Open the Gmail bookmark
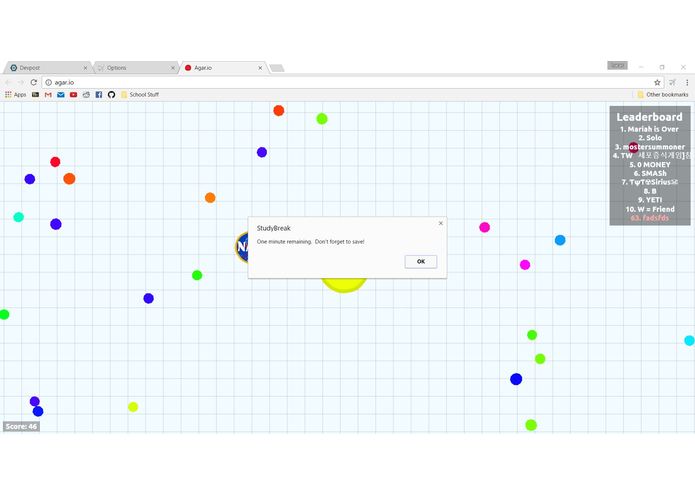 coord(48,94)
